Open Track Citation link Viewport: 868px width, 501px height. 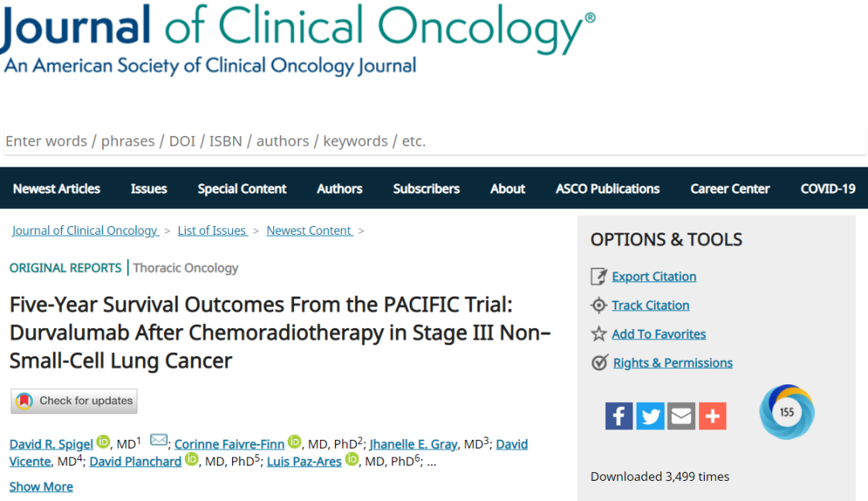coord(650,305)
